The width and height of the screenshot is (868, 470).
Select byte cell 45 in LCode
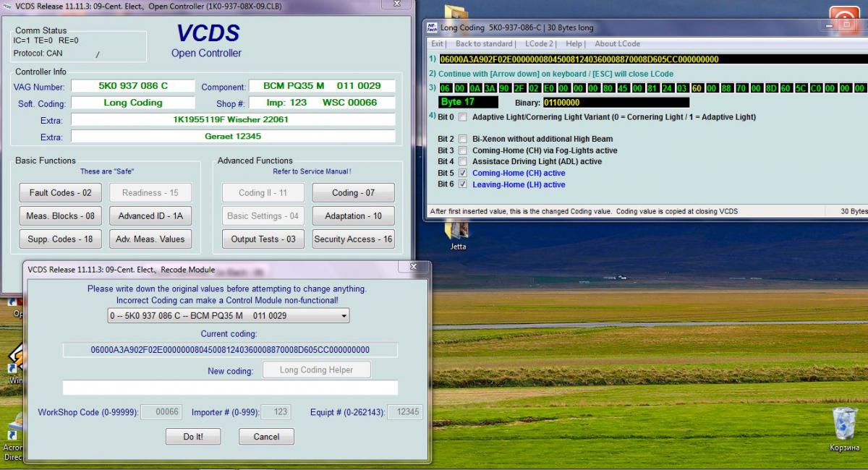623,88
